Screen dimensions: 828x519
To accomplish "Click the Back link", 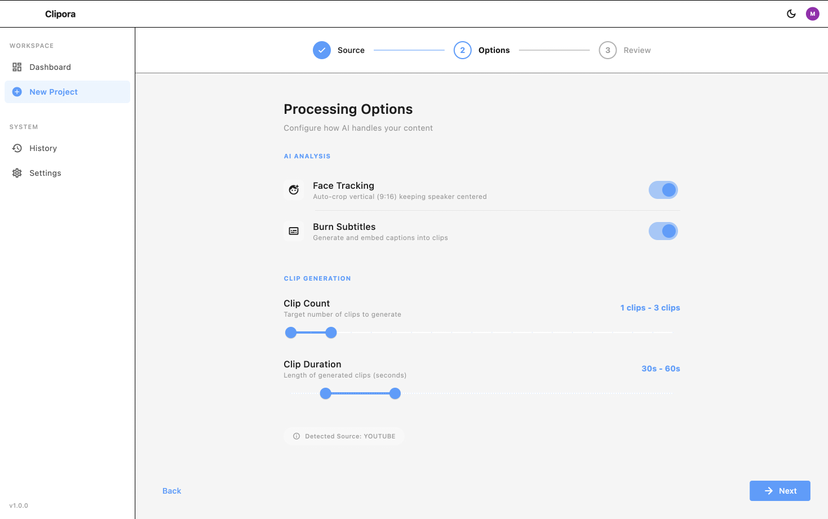I will (x=172, y=491).
